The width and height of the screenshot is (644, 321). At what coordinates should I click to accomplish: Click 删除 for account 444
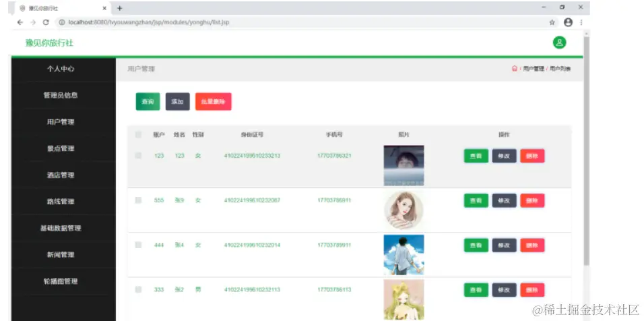click(x=532, y=245)
